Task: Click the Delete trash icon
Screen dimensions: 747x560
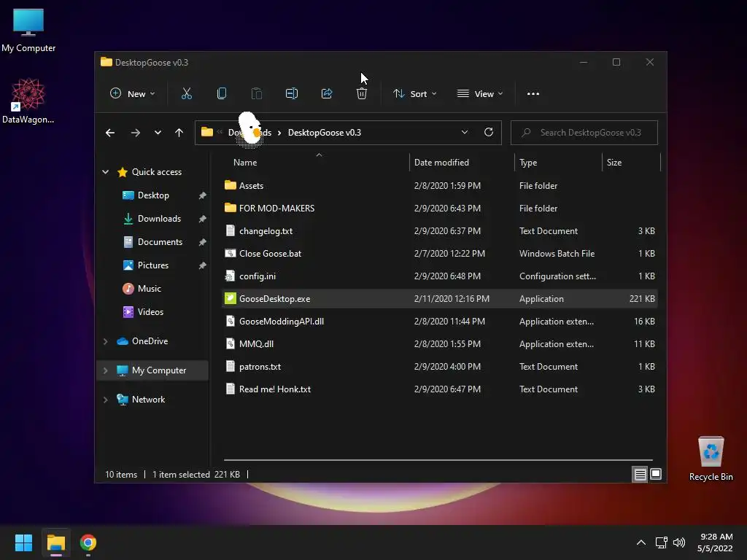Action: 362,94
